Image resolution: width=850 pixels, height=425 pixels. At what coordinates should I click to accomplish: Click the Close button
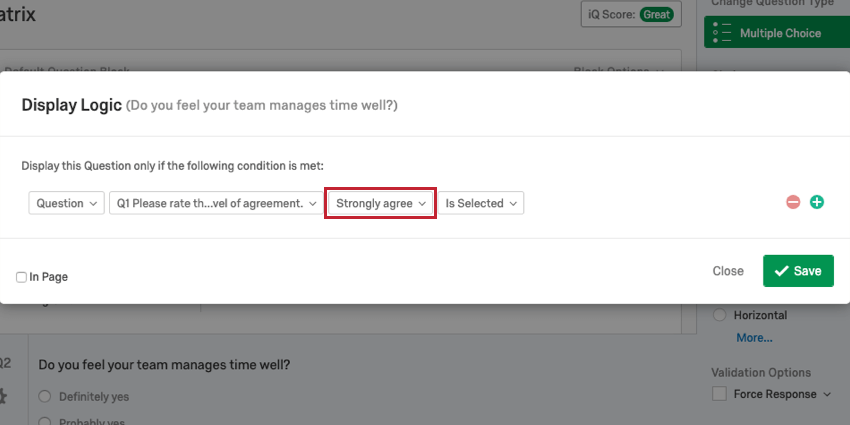click(x=728, y=271)
